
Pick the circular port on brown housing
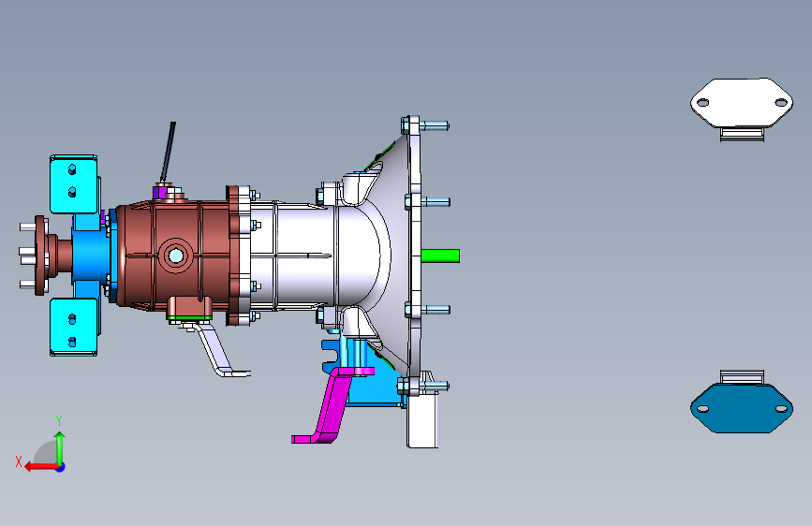(175, 256)
